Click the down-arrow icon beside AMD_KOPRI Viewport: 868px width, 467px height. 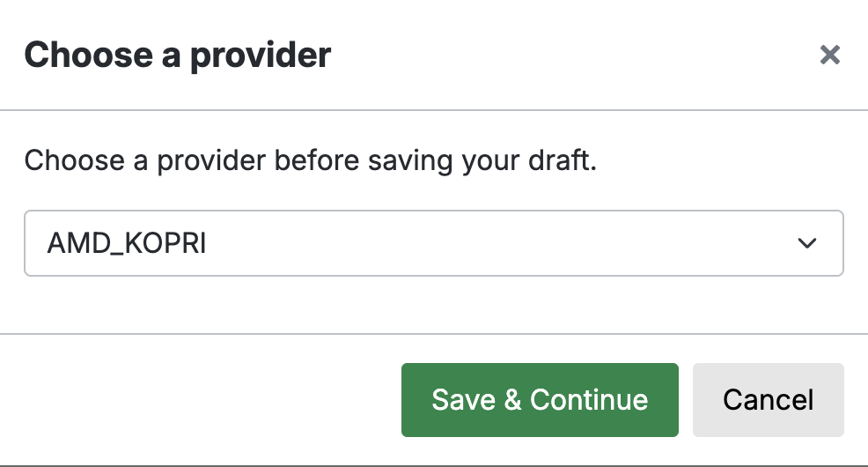click(806, 243)
